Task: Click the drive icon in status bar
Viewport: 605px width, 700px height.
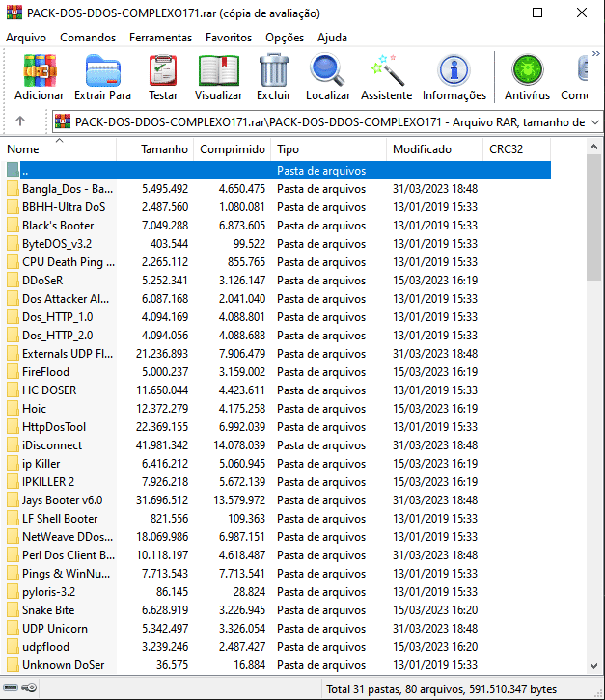Action: click(x=11, y=688)
